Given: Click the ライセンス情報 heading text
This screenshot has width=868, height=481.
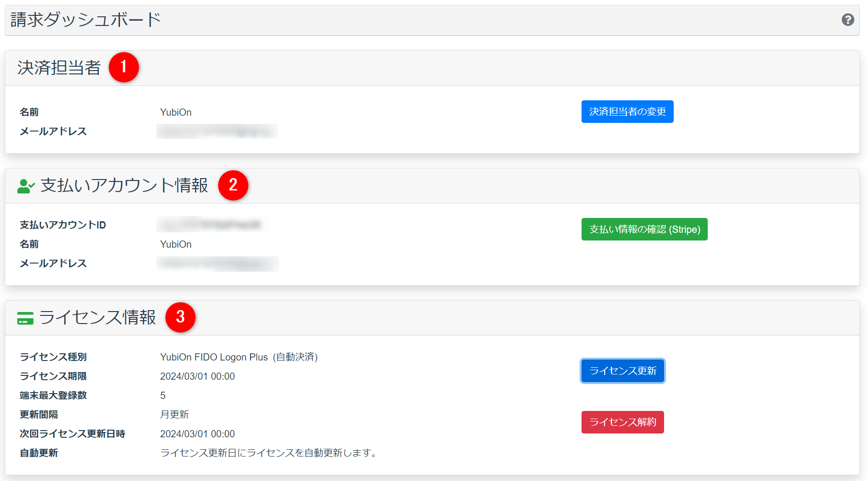Looking at the screenshot, I should pos(97,317).
